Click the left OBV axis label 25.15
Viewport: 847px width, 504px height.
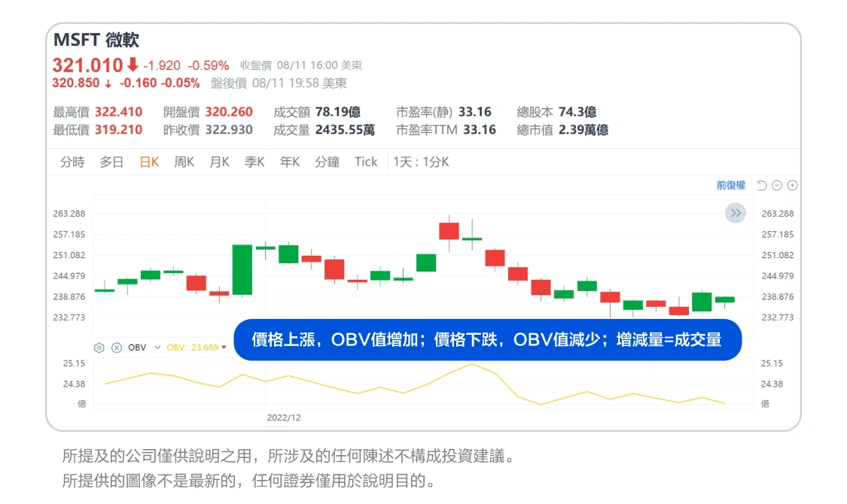click(74, 363)
